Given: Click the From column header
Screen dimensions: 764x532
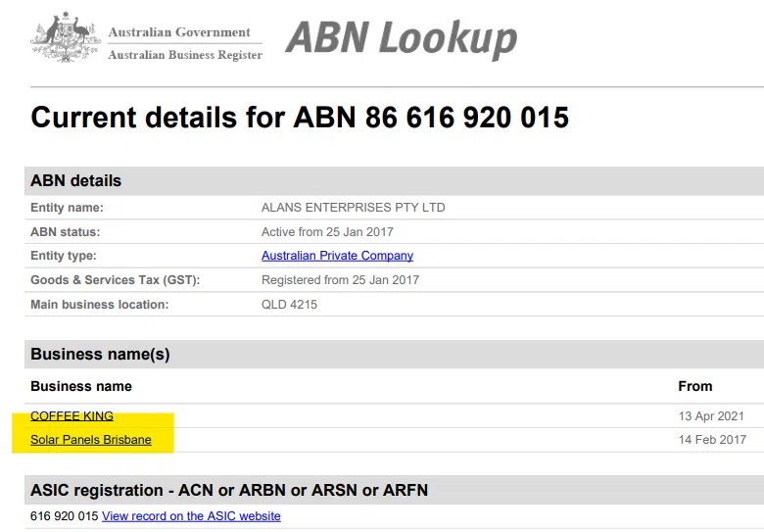Looking at the screenshot, I should (694, 386).
